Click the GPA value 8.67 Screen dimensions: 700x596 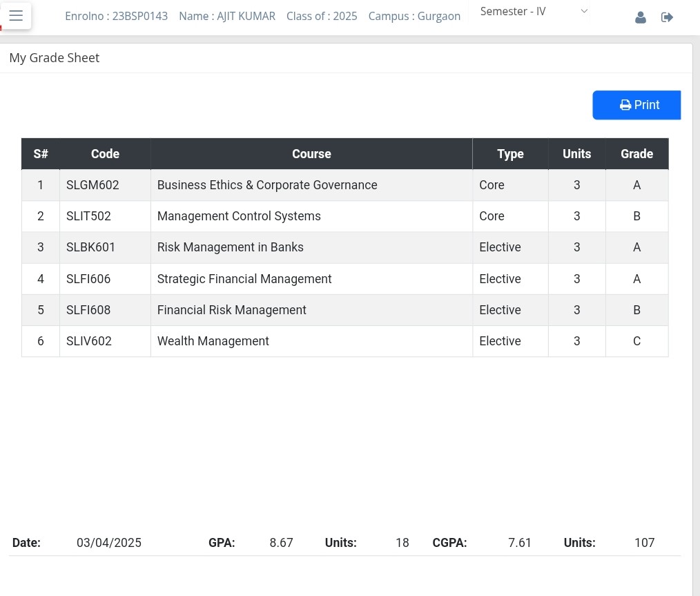(281, 543)
